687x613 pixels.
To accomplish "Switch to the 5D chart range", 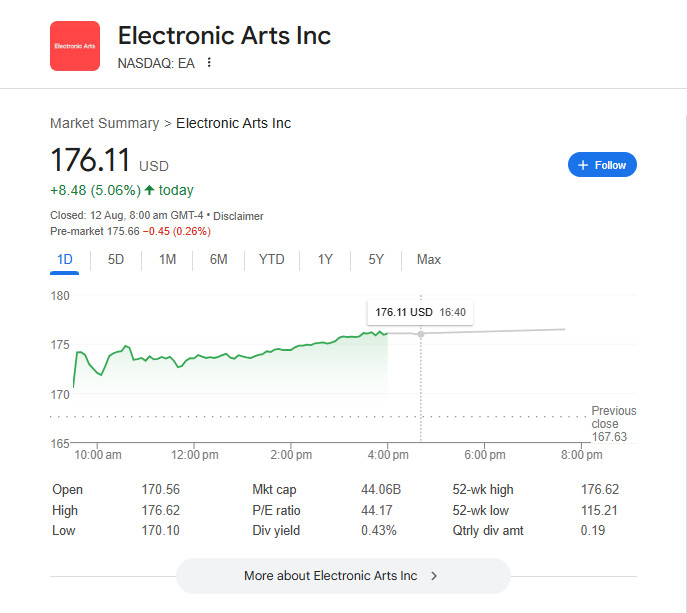I will [x=116, y=260].
